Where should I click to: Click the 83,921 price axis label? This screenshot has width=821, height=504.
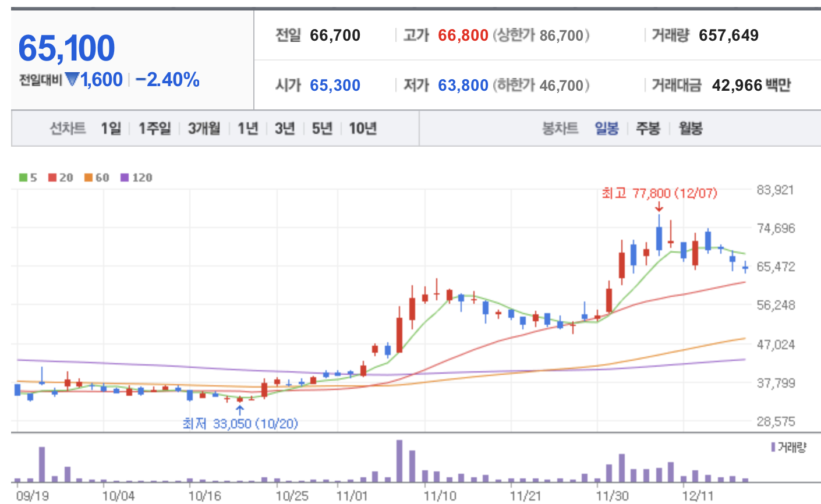776,190
